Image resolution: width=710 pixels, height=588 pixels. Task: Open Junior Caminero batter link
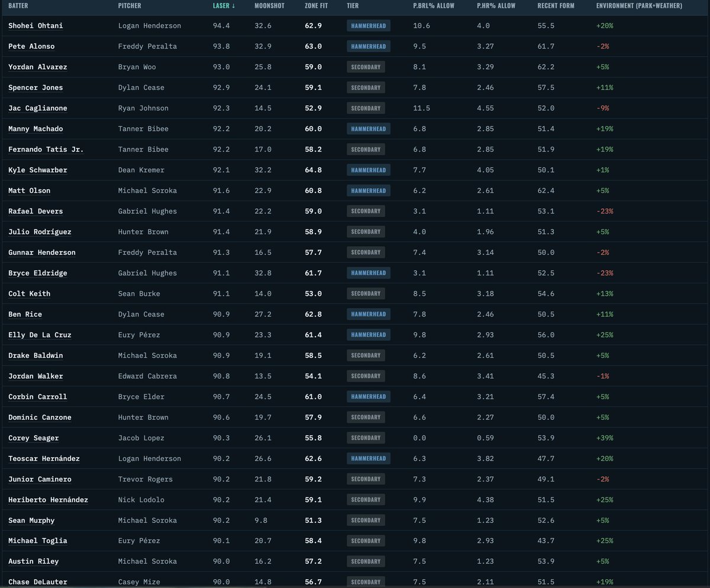point(40,479)
